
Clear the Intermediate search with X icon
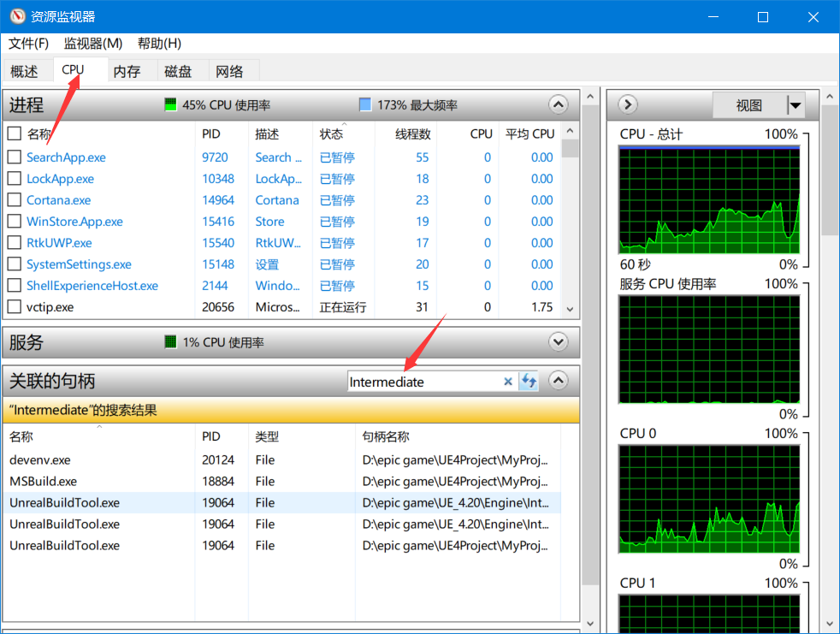tap(508, 382)
